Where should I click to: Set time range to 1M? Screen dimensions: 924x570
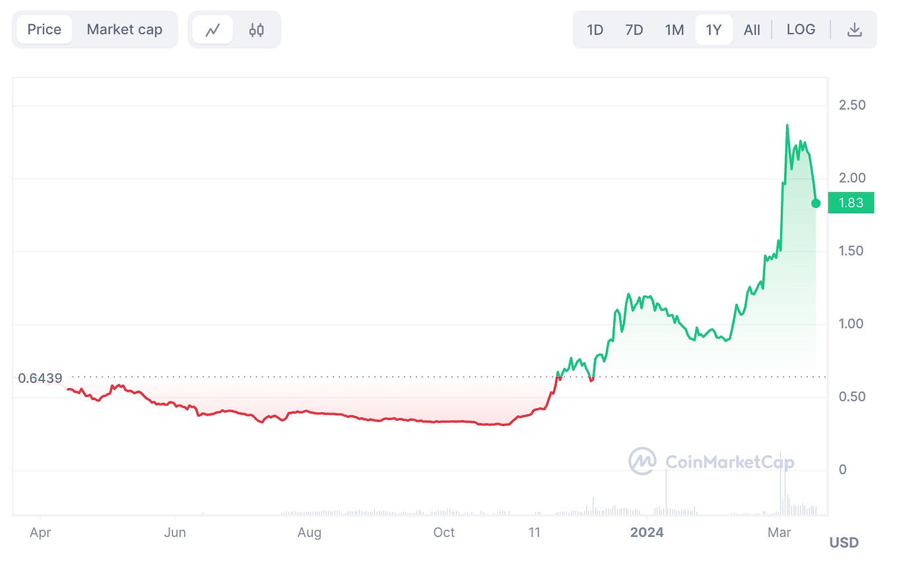point(674,30)
